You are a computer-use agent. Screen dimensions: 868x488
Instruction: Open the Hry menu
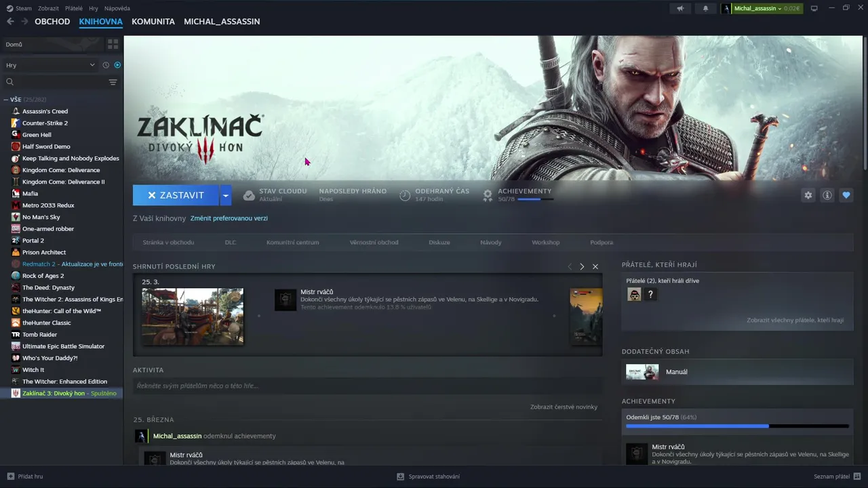94,8
